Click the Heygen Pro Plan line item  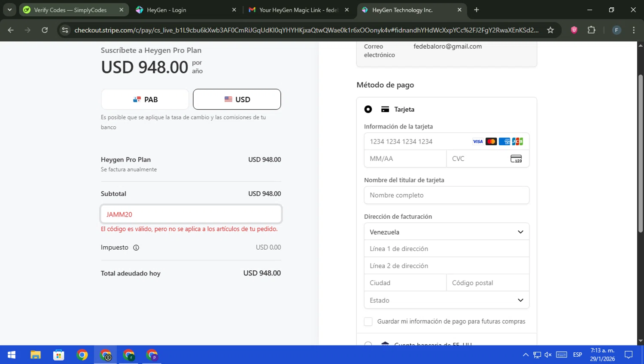pyautogui.click(x=191, y=164)
